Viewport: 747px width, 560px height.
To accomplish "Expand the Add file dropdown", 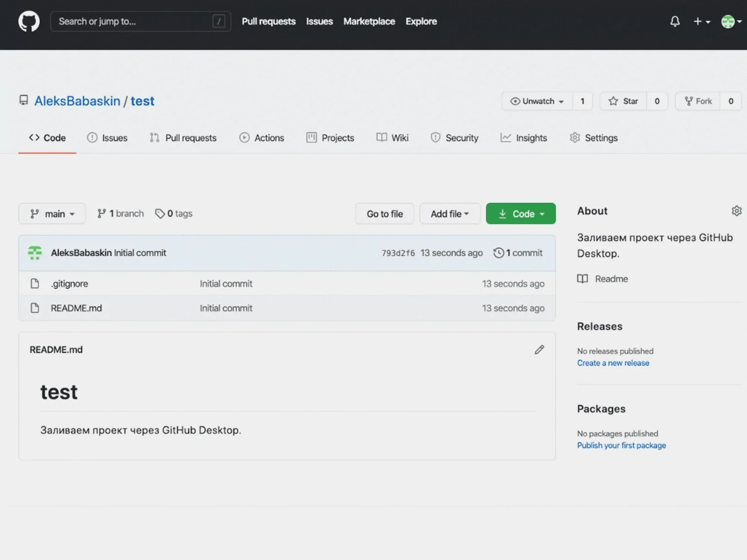I will (450, 213).
